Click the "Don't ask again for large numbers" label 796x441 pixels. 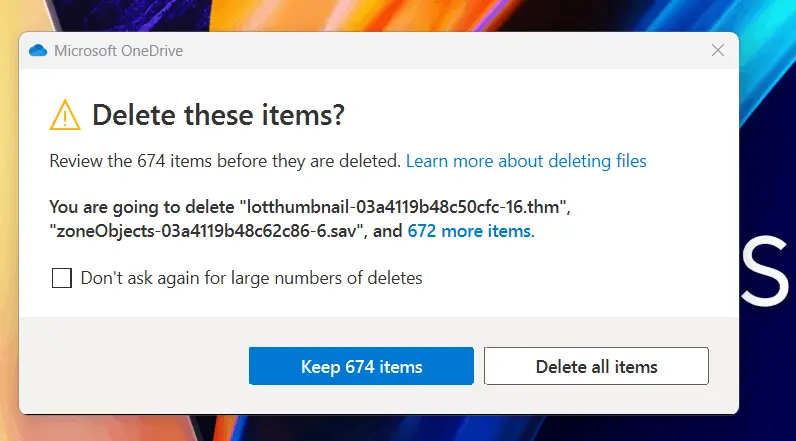(251, 278)
